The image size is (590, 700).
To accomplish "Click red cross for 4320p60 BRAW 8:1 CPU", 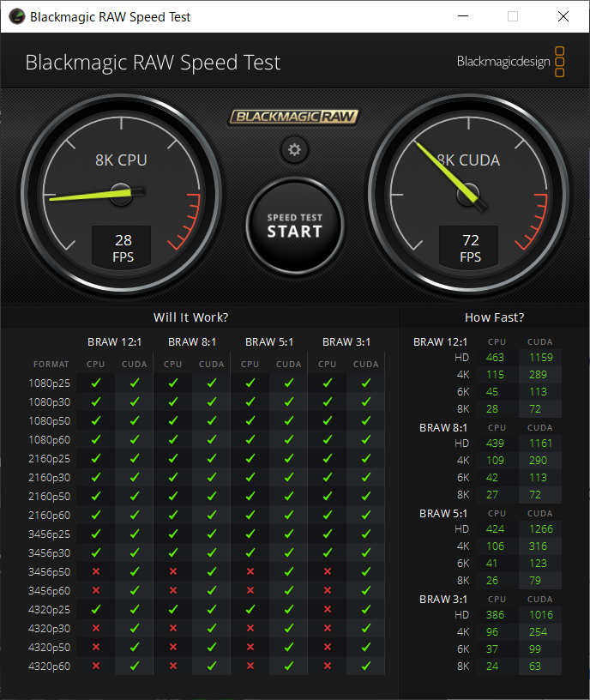I will [x=172, y=666].
